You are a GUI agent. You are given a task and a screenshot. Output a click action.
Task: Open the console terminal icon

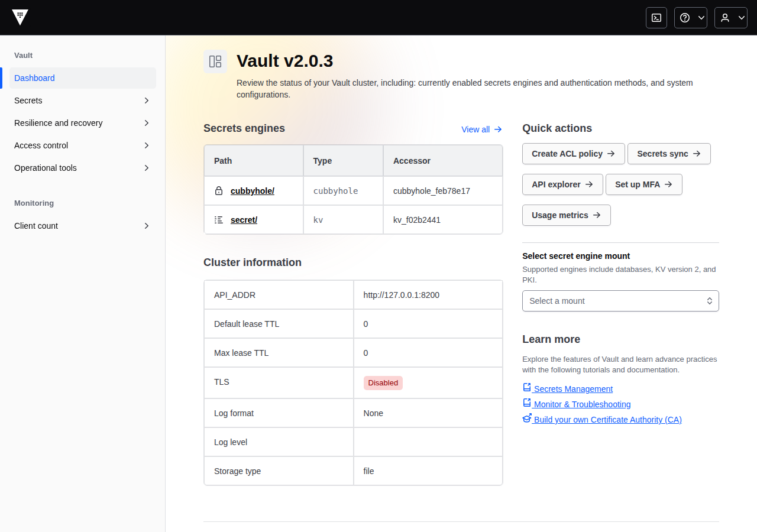656,18
